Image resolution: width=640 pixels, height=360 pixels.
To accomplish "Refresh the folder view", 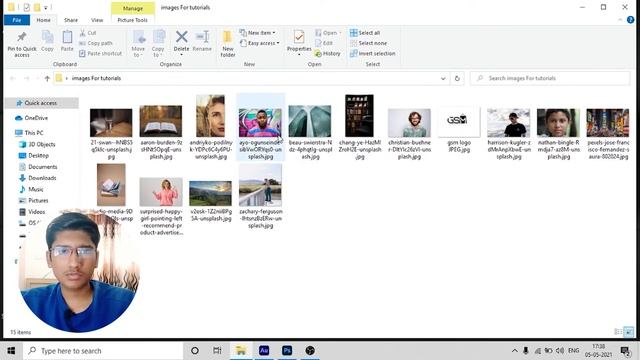I will coord(457,78).
